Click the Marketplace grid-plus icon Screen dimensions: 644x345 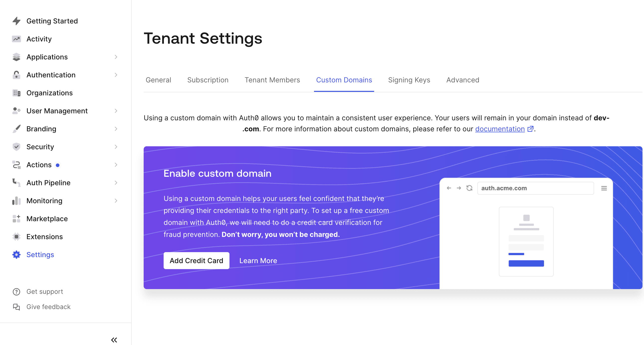click(16, 219)
